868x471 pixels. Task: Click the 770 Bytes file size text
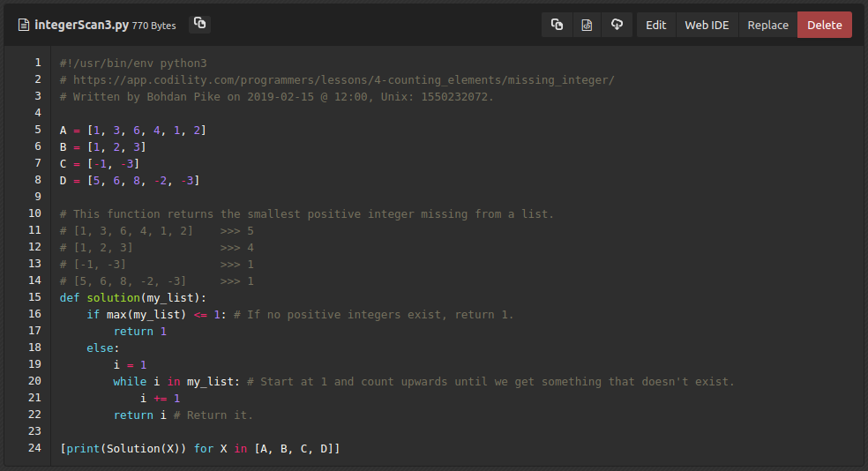[153, 26]
